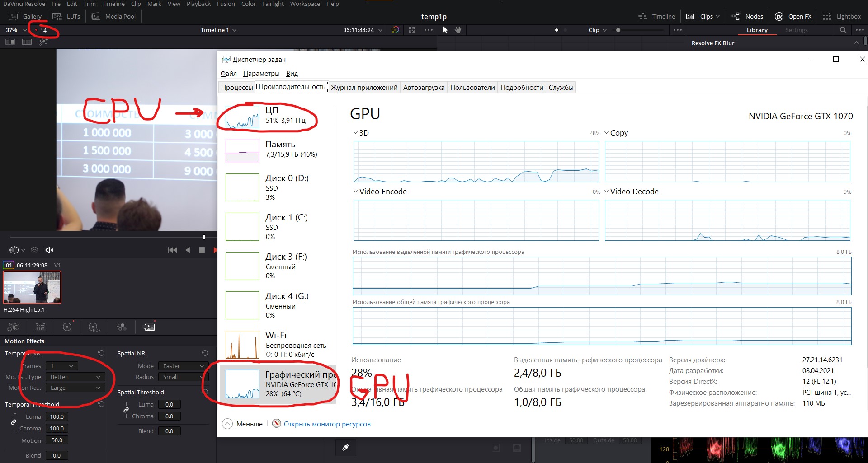
Task: Open the Gallery panel in DaVinci Resolve
Action: coord(26,16)
